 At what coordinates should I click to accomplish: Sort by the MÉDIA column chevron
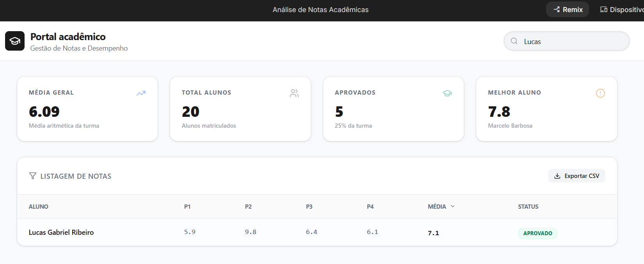pyautogui.click(x=452, y=206)
